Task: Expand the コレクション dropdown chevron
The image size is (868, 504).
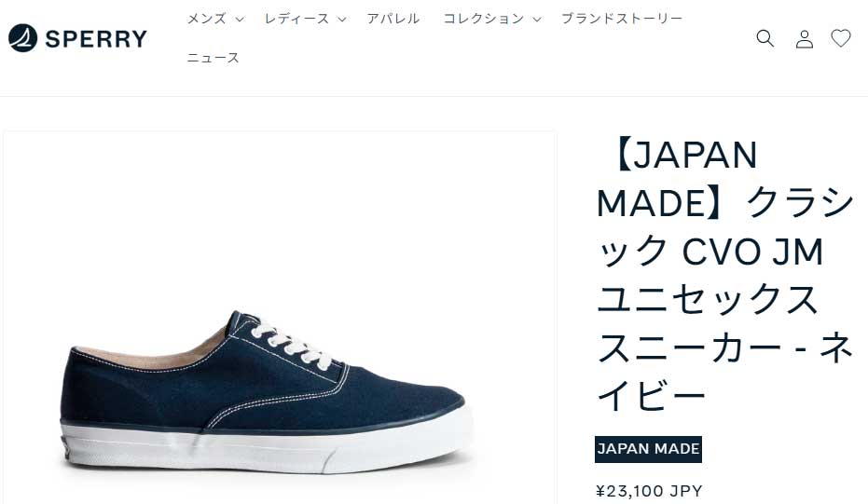Action: [536, 20]
